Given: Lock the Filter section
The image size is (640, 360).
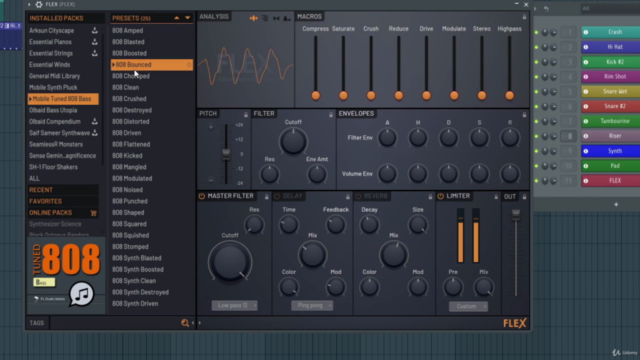Looking at the screenshot, I should pyautogui.click(x=331, y=114).
